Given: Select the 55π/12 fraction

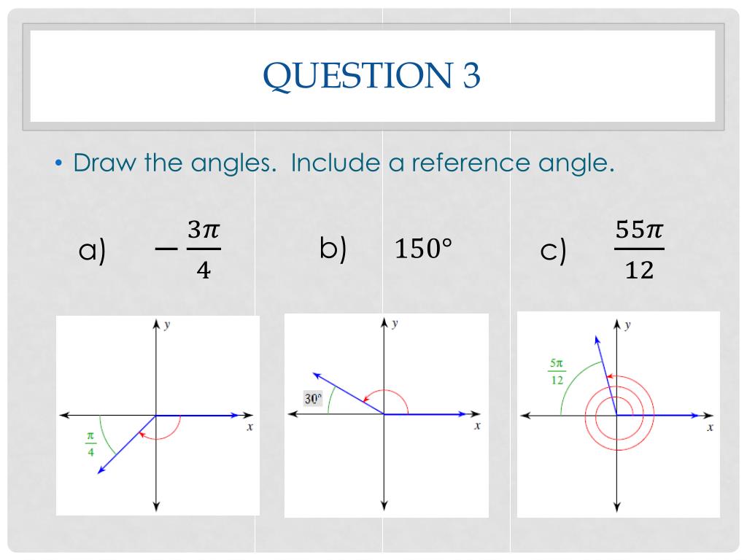Looking at the screenshot, I should click(639, 249).
